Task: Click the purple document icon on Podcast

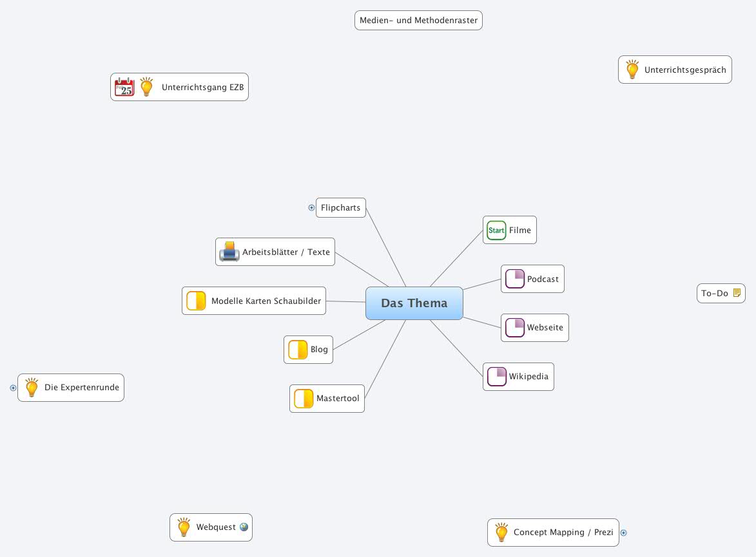Action: pos(515,278)
